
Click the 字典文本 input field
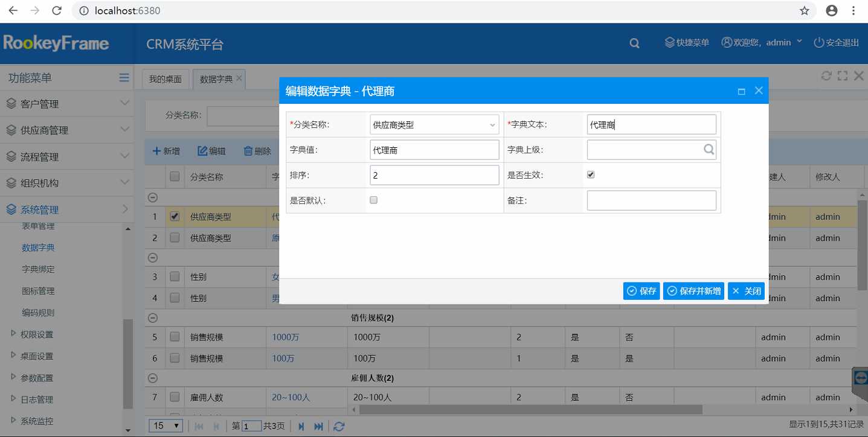click(x=651, y=125)
